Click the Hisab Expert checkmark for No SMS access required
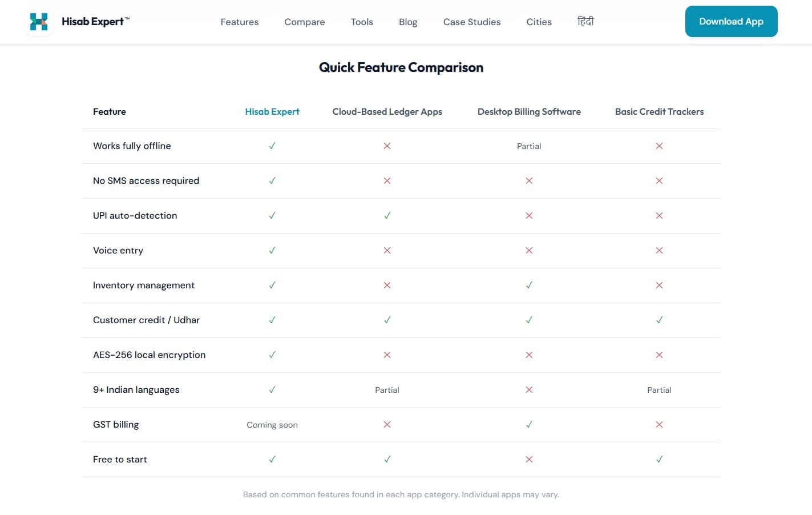 [272, 180]
